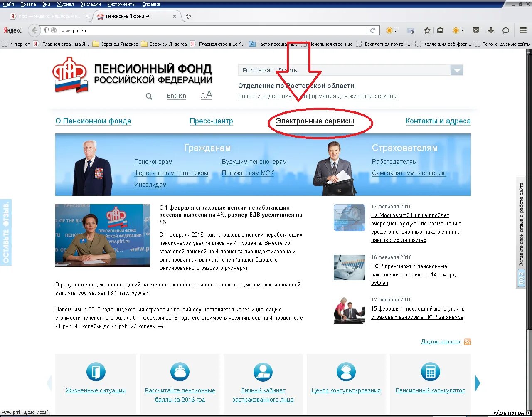Open the Самозанятому населению link
This screenshot has height=417, width=532.
(x=409, y=173)
